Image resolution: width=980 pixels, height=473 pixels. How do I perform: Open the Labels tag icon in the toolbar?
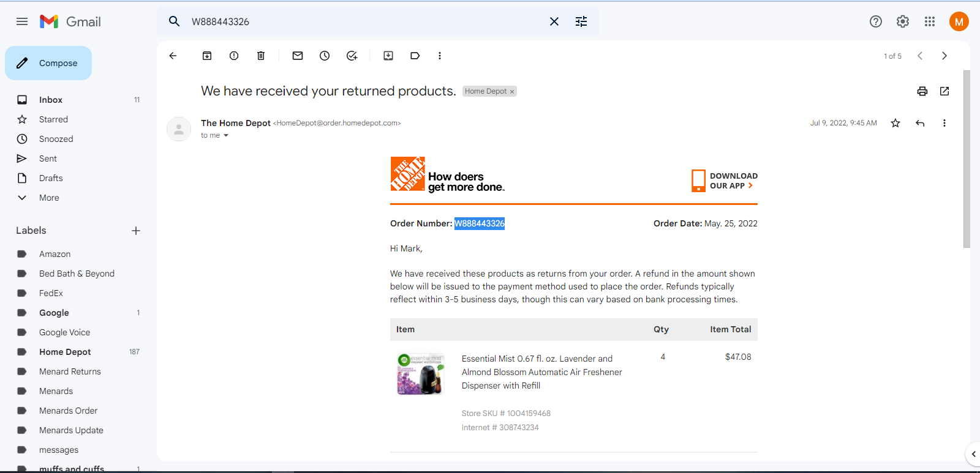415,56
